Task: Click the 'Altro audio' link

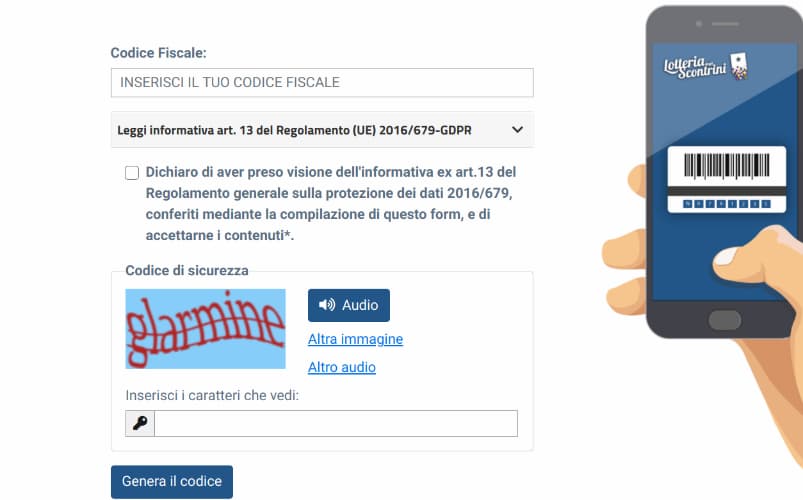Action: coord(342,367)
